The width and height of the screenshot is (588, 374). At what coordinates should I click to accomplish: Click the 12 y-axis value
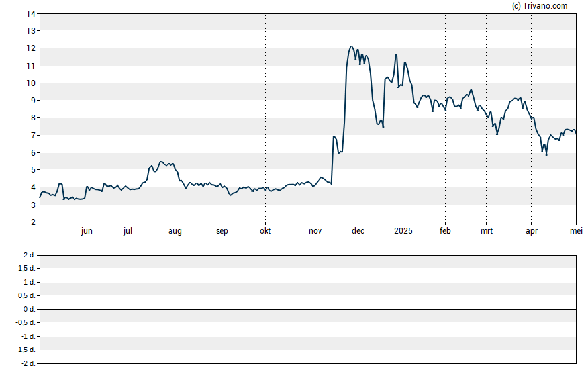pos(31,48)
